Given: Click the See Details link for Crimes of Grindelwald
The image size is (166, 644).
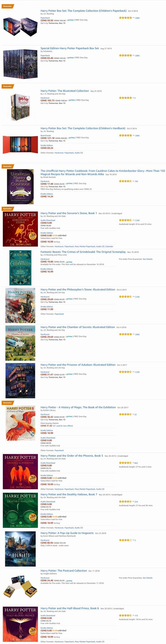Looking at the screenshot, I should pyautogui.click(x=148, y=259).
